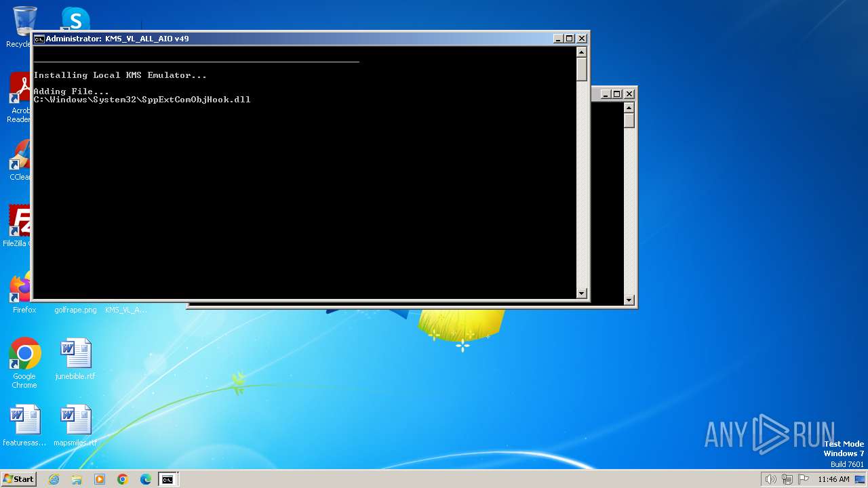The height and width of the screenshot is (488, 868).
Task: Open the Action Center flag icon
Action: click(x=804, y=479)
